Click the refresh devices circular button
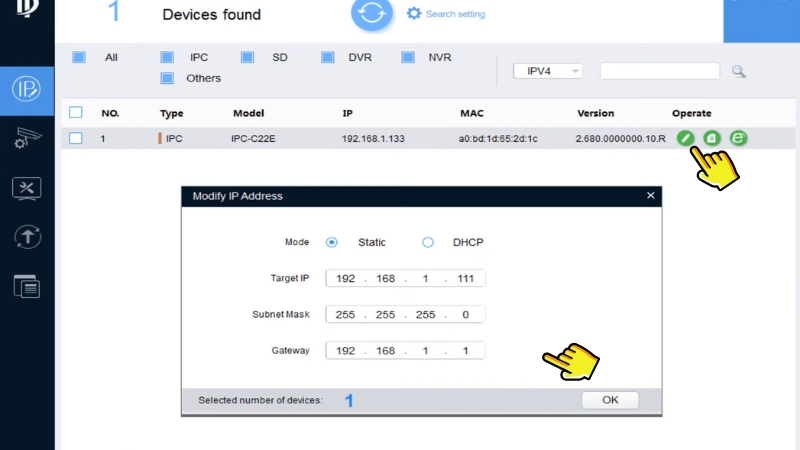 point(372,15)
